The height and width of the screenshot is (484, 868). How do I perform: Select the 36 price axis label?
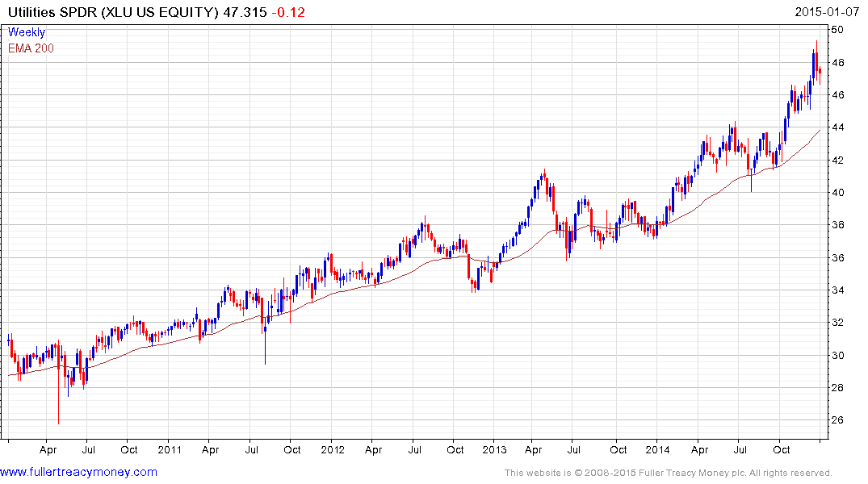tap(837, 257)
